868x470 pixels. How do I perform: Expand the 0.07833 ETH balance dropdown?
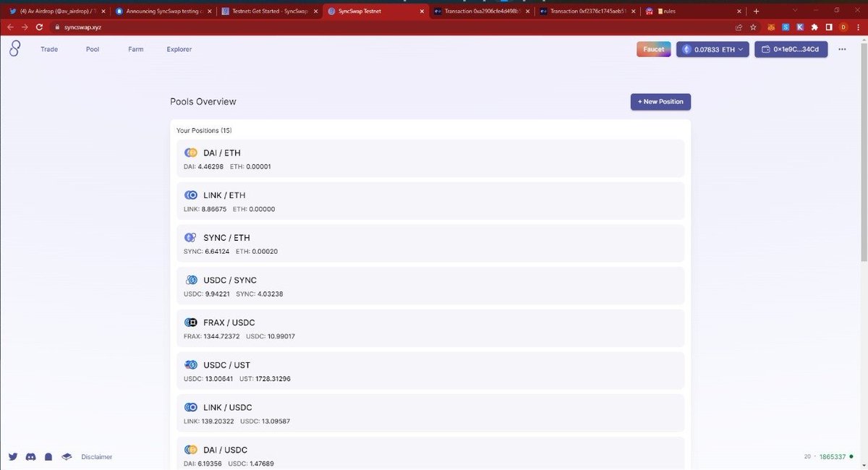[x=712, y=49]
